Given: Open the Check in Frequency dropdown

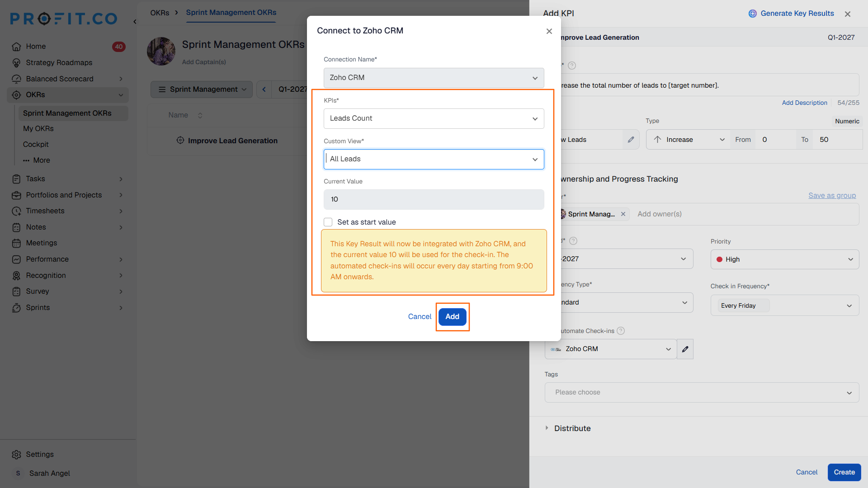Looking at the screenshot, I should (784, 305).
